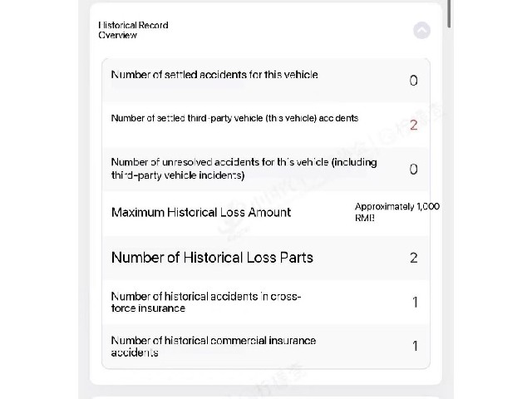Click the unresolved accidents value 0

[x=413, y=170]
